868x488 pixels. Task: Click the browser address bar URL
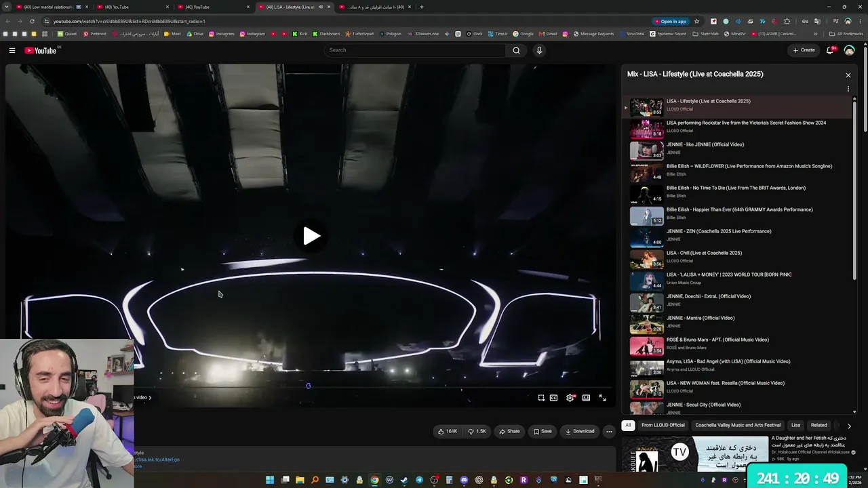[129, 21]
